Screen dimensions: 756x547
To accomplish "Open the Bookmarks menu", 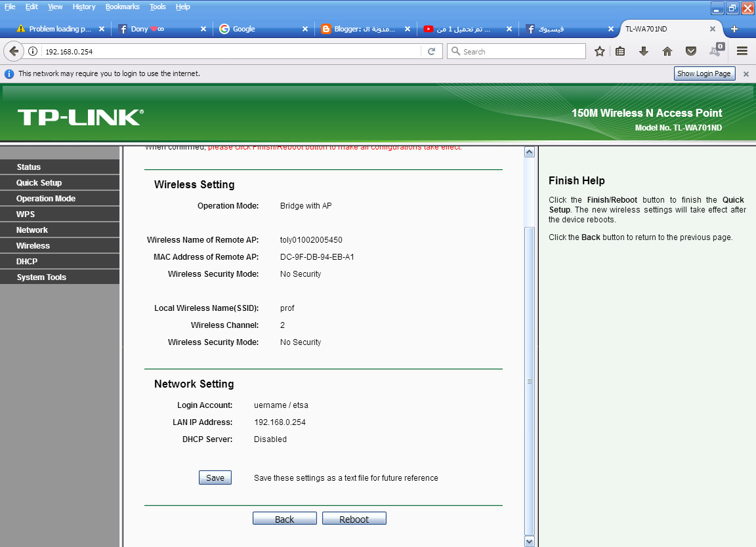I will coord(123,7).
